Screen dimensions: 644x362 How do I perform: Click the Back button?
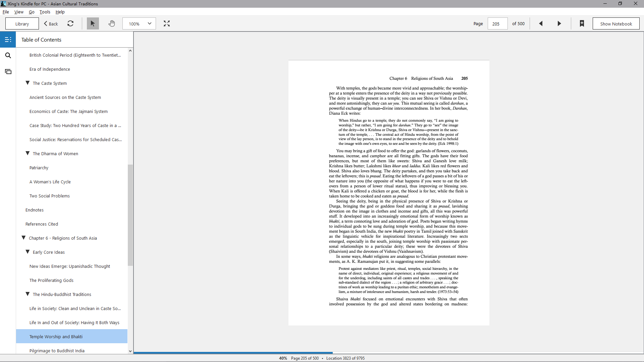[51, 23]
